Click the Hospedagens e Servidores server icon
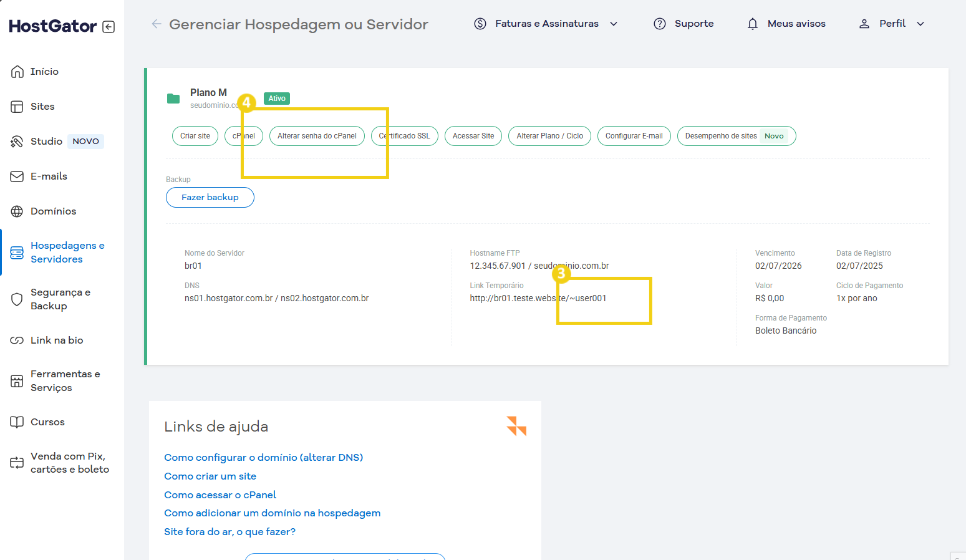 17,253
